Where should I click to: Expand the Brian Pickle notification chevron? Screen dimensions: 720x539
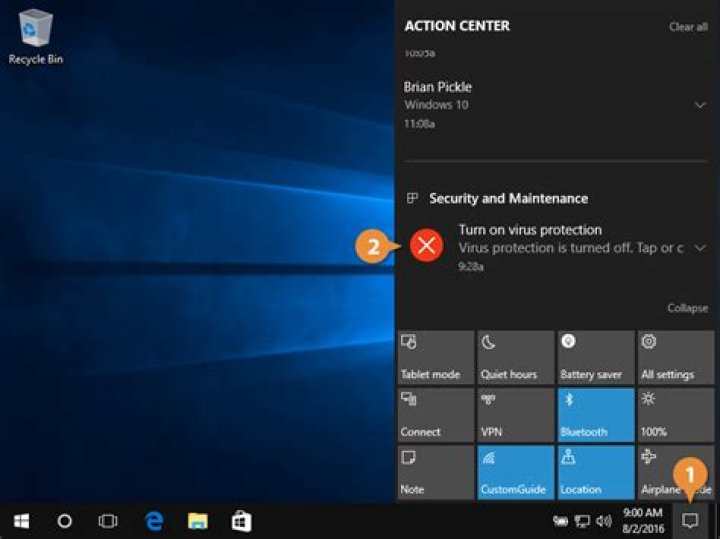click(700, 105)
